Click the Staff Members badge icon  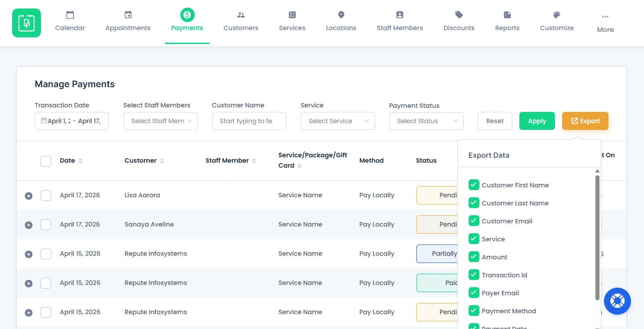pos(400,15)
